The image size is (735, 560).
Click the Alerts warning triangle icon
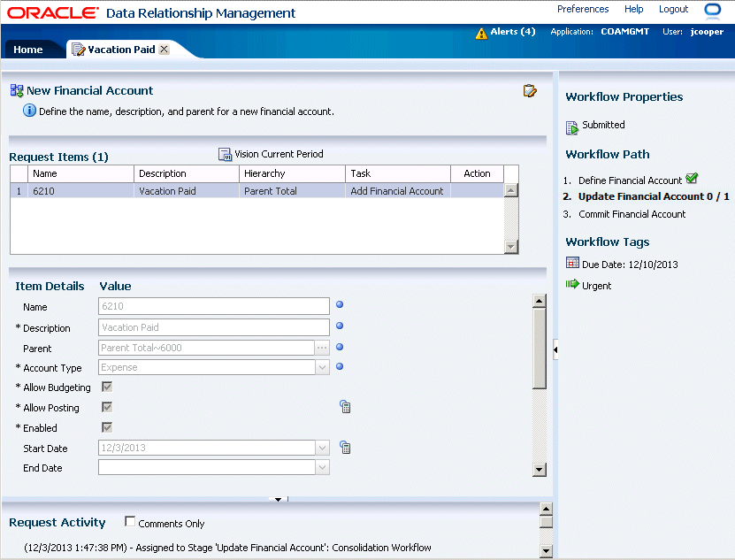[481, 34]
